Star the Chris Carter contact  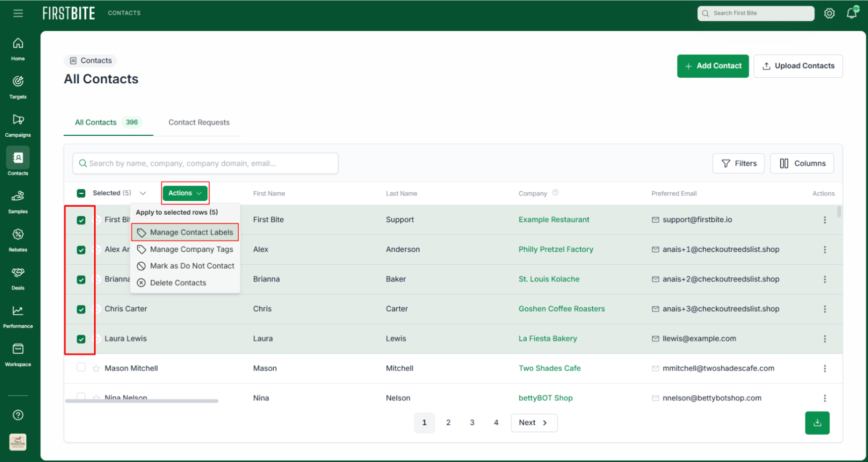[x=97, y=309]
